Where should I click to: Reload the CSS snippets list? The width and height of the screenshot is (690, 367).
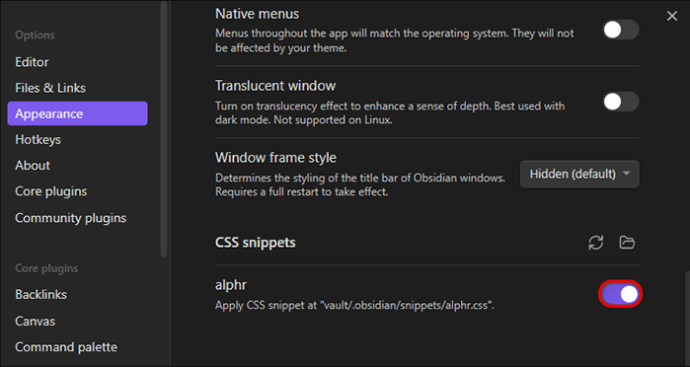pos(595,242)
